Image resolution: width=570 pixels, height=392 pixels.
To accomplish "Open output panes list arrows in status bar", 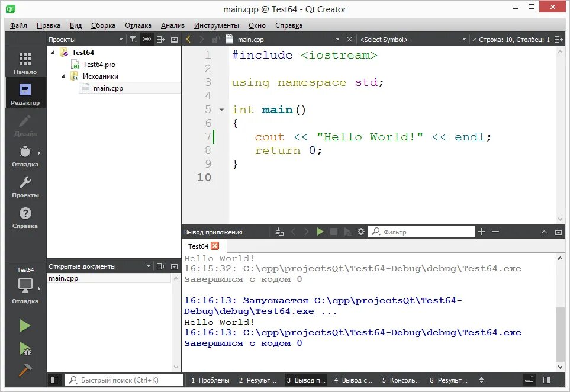I will 481,380.
